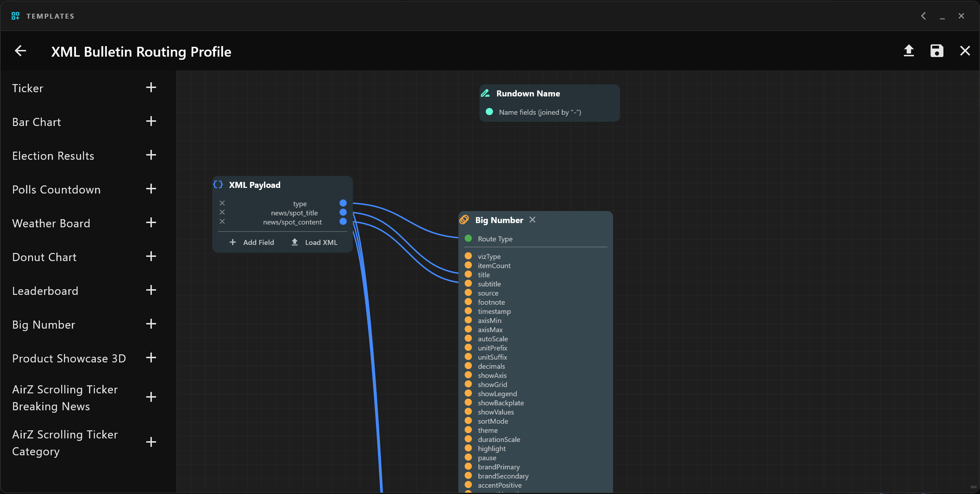Click the plus next to Election Results

[x=151, y=155]
